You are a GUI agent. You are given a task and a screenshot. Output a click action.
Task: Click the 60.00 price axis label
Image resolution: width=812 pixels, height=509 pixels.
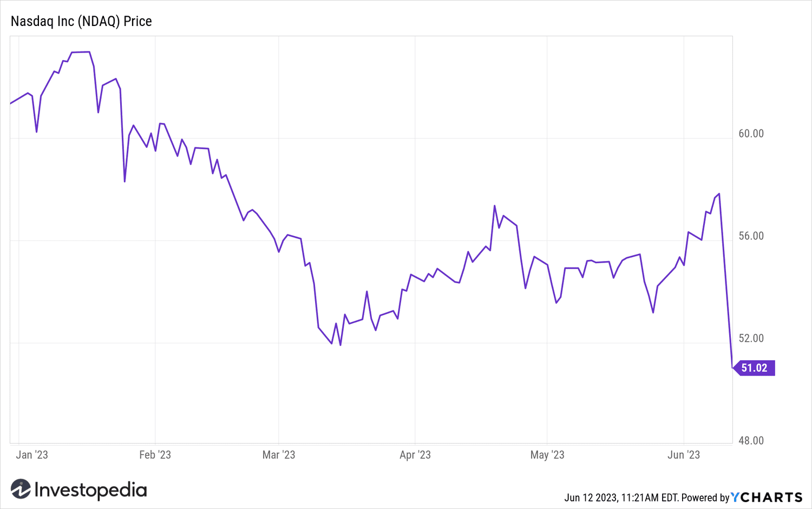coord(751,134)
